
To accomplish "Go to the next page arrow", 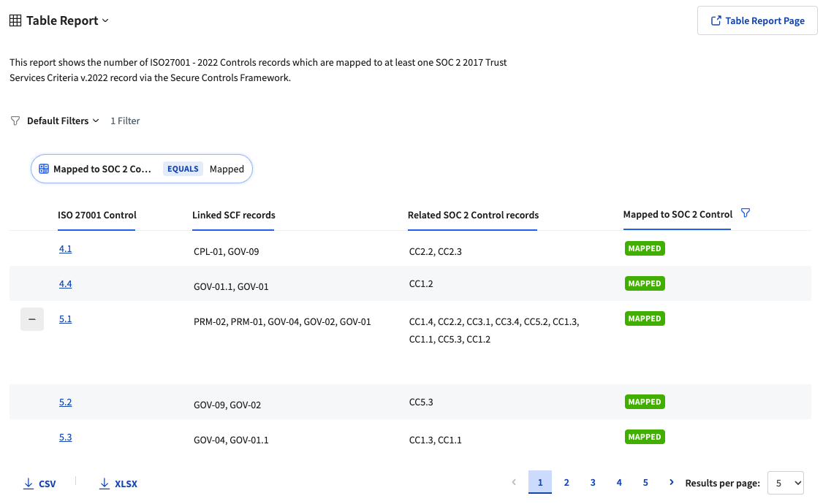I will 671,482.
